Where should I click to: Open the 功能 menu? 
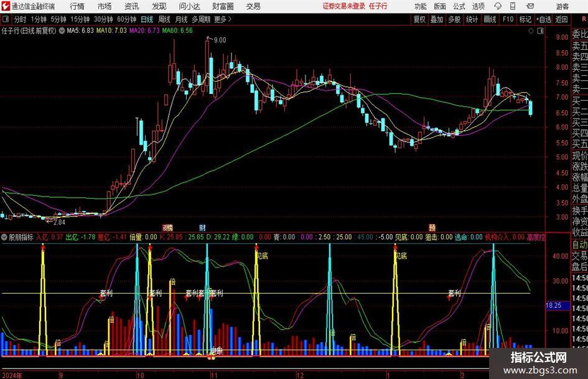tap(421, 6)
